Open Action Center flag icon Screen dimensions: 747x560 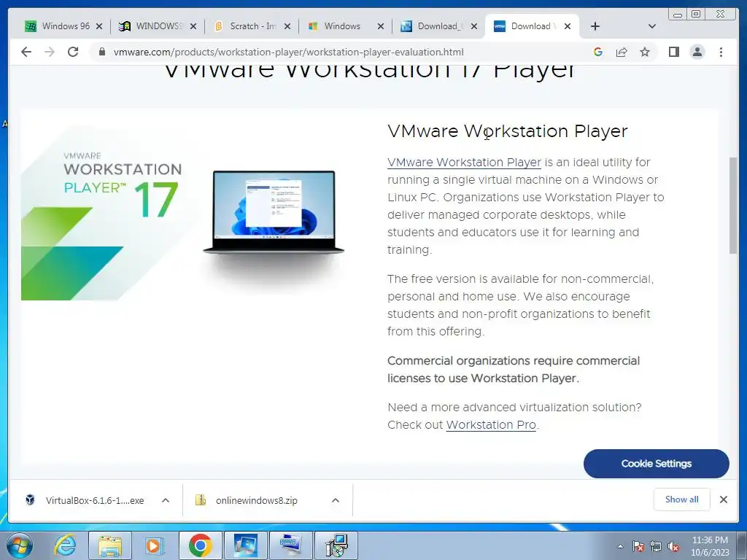[638, 546]
